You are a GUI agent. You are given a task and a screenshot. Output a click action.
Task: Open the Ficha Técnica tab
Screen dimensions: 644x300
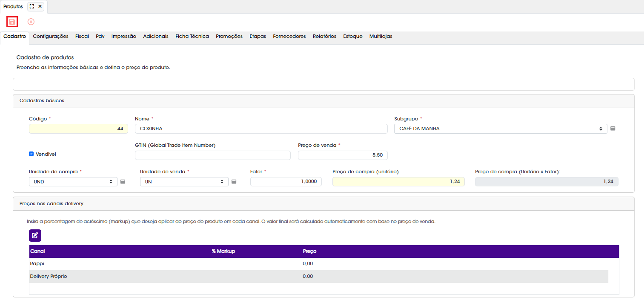[x=192, y=37]
